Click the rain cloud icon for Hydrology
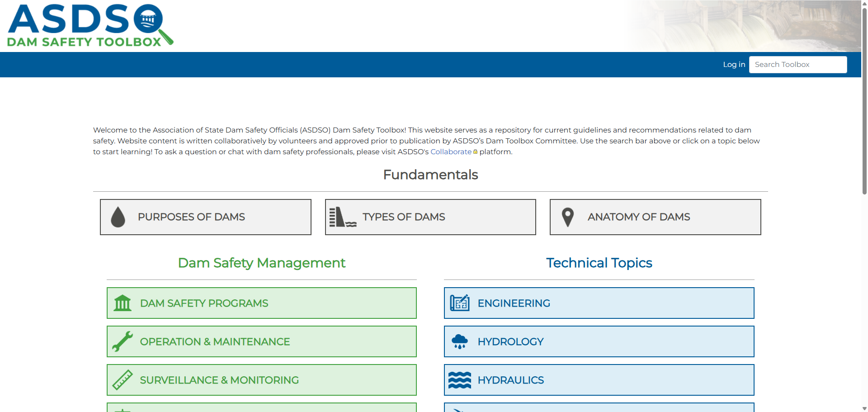 pos(460,341)
